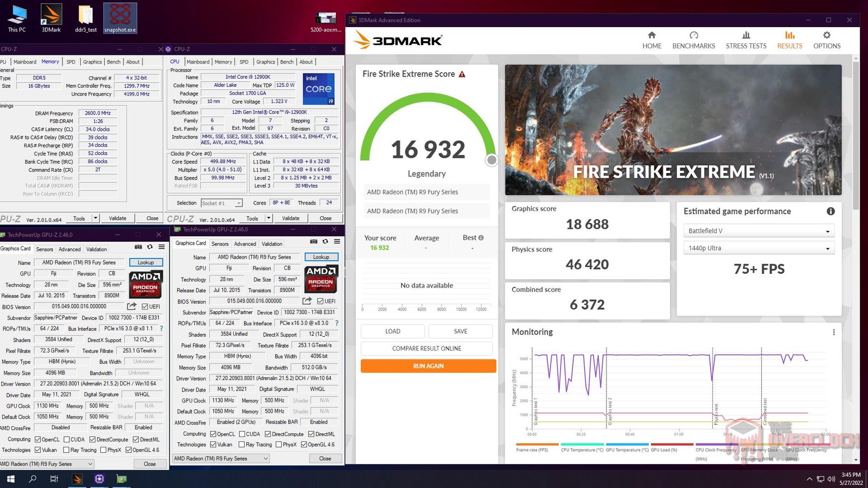Go to Stress Tests in 3DMark
868x488 pixels.
[746, 40]
